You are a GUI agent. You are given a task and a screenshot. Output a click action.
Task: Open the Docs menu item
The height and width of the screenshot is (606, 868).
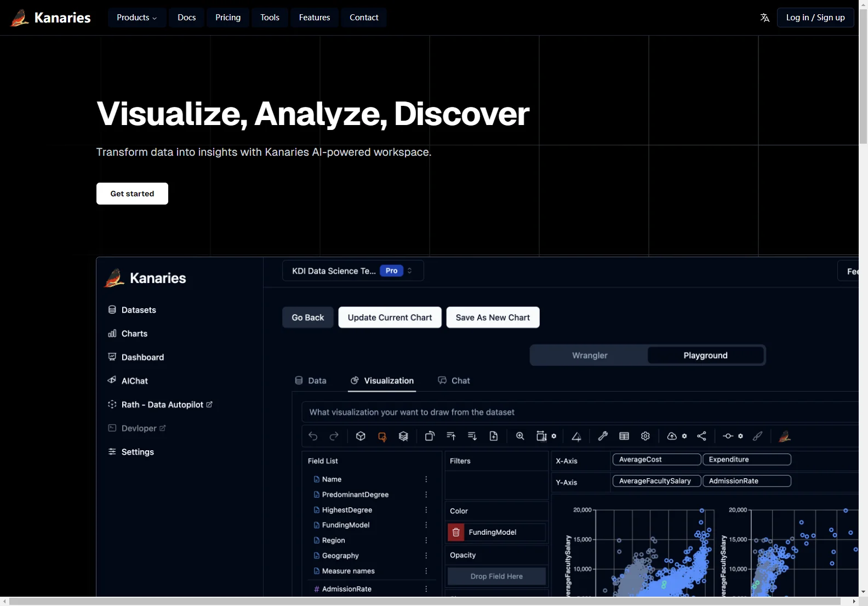pos(186,18)
